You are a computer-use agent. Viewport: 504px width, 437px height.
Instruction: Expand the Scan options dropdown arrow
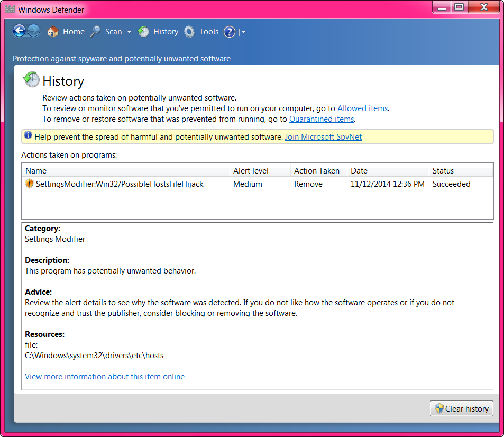[129, 32]
